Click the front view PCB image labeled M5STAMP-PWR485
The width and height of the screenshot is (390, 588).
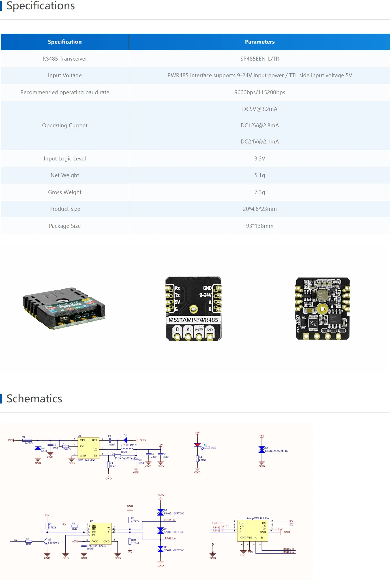pos(193,308)
